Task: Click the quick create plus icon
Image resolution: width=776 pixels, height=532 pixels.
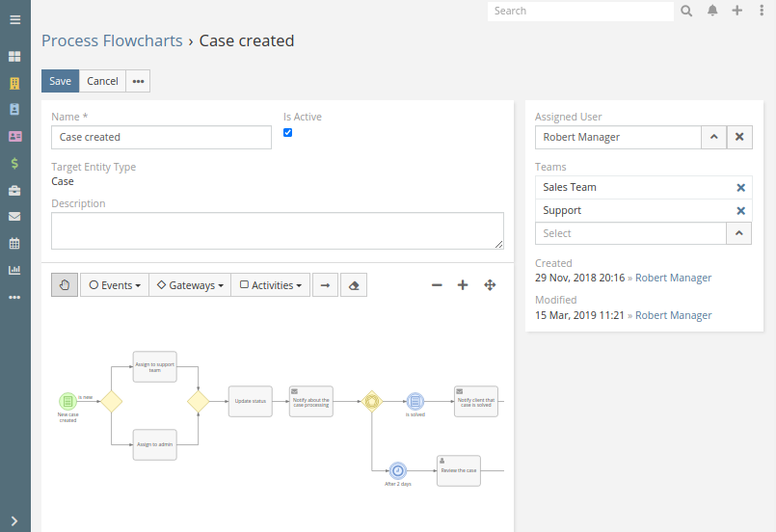Action: 737,11
